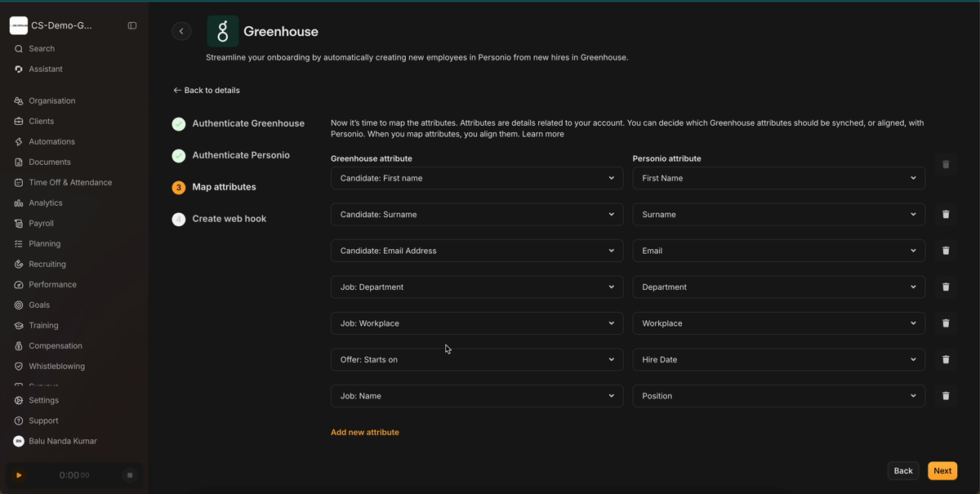Click the Organisation icon in sidebar
The height and width of the screenshot is (494, 980).
pyautogui.click(x=19, y=101)
